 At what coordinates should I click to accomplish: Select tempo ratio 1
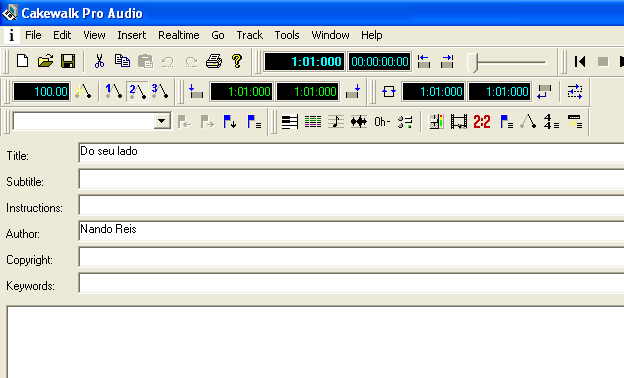(113, 92)
